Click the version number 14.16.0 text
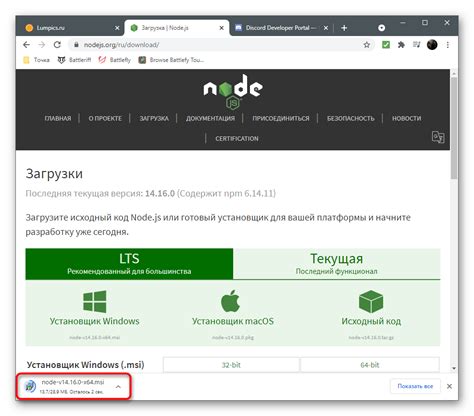The image size is (474, 416). coord(160,193)
